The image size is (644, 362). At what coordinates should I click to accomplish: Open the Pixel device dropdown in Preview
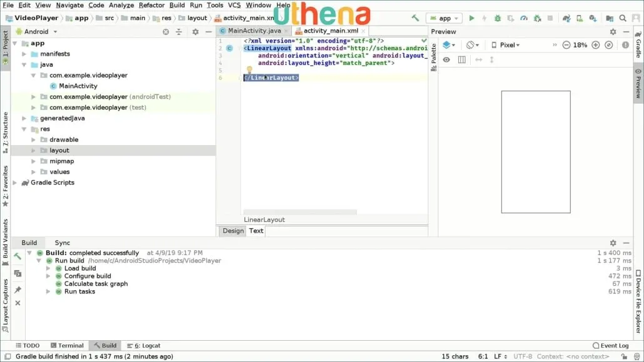[x=506, y=45]
